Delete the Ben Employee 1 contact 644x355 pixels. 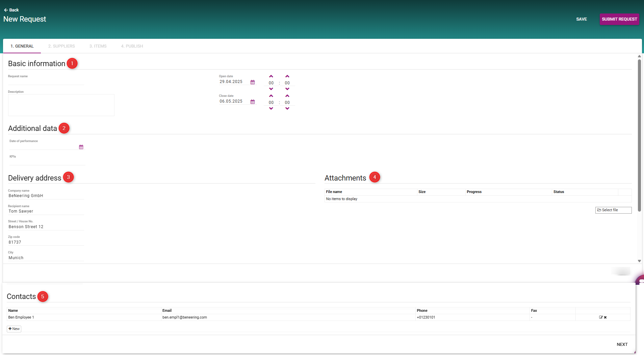606,317
